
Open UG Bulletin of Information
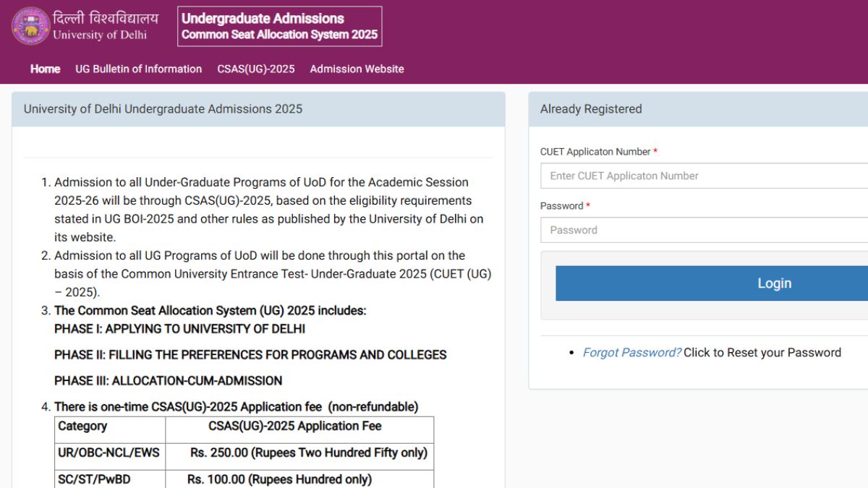[138, 69]
